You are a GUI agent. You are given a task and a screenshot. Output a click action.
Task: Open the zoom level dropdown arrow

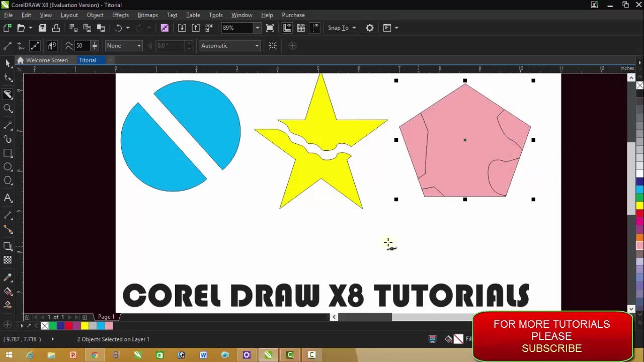click(x=257, y=28)
